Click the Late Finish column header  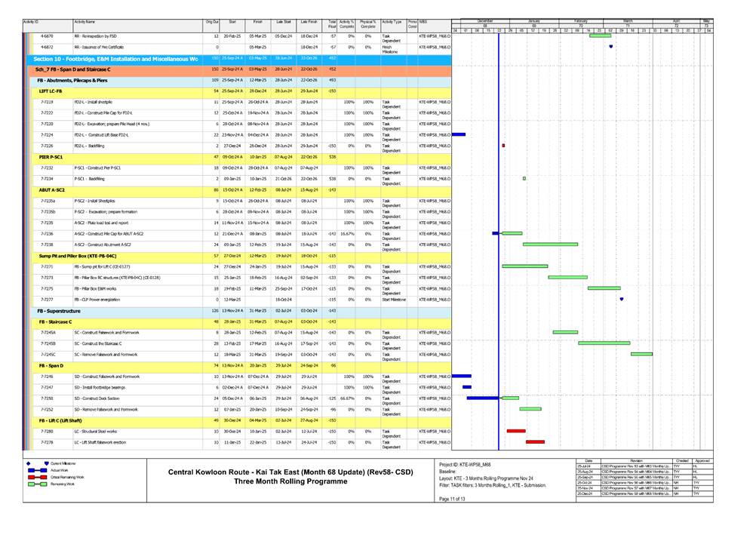[308, 23]
